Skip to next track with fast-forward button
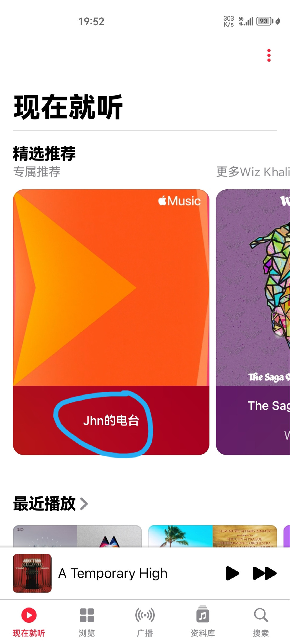This screenshot has width=290, height=644. (x=264, y=573)
